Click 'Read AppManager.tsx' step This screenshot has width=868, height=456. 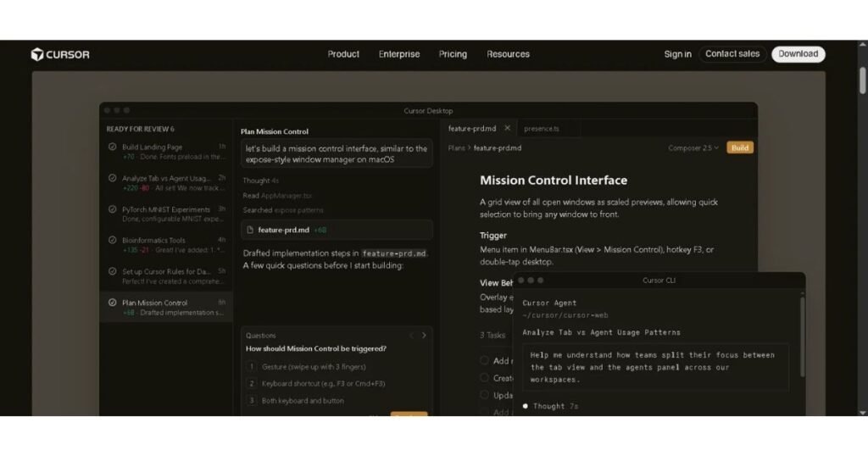[277, 195]
